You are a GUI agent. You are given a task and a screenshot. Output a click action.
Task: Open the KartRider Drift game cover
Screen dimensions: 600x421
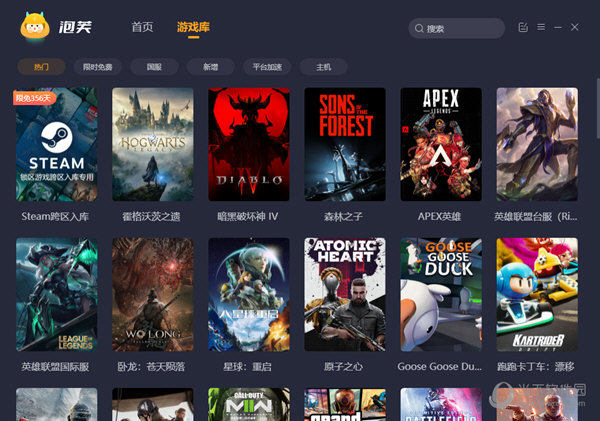(x=537, y=294)
